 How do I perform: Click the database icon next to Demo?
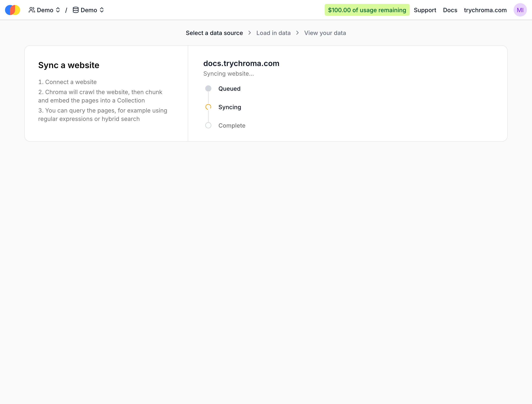point(76,10)
